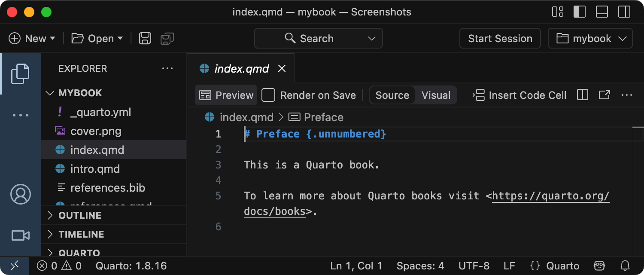Image resolution: width=644 pixels, height=275 pixels.
Task: Click the notifications bell in status bar
Action: (626, 266)
